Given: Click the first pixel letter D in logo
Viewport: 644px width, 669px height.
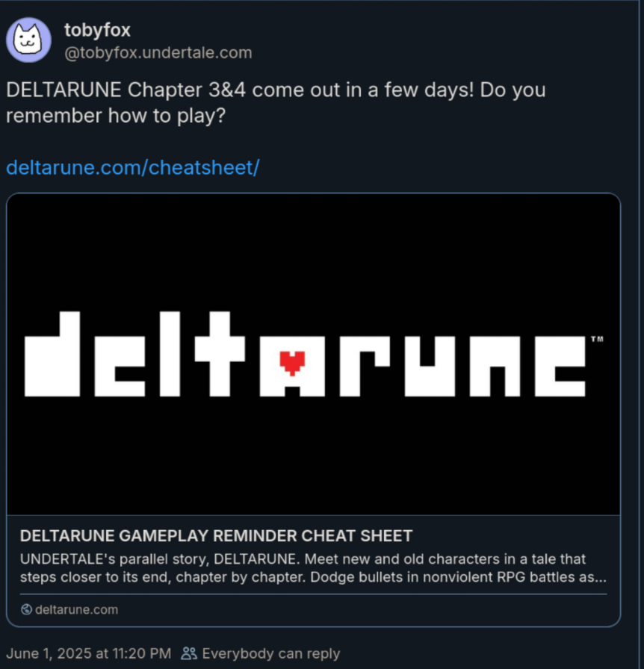Looking at the screenshot, I should (52, 354).
